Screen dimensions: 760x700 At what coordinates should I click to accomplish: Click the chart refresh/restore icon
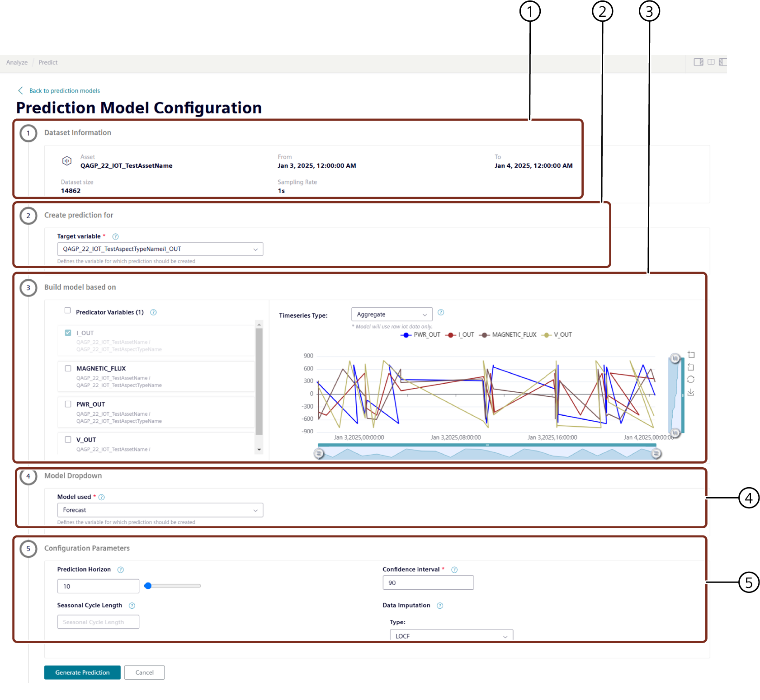point(691,380)
